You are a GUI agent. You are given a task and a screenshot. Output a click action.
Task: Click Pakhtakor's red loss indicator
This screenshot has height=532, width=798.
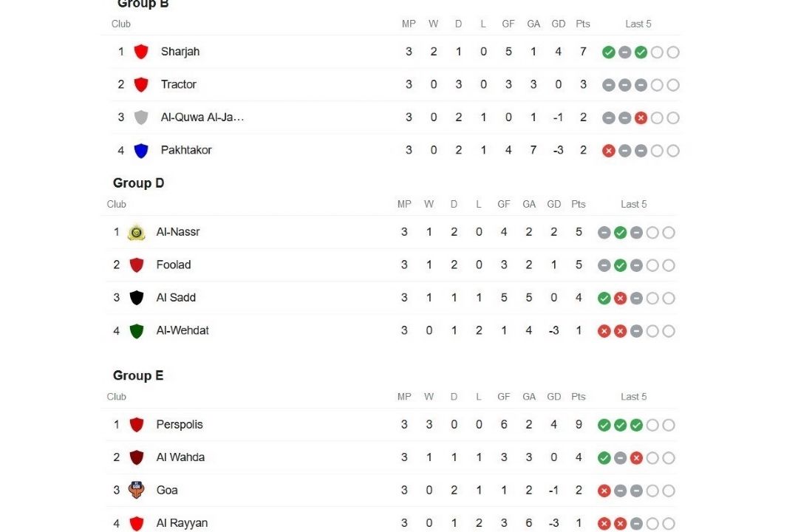(x=609, y=151)
